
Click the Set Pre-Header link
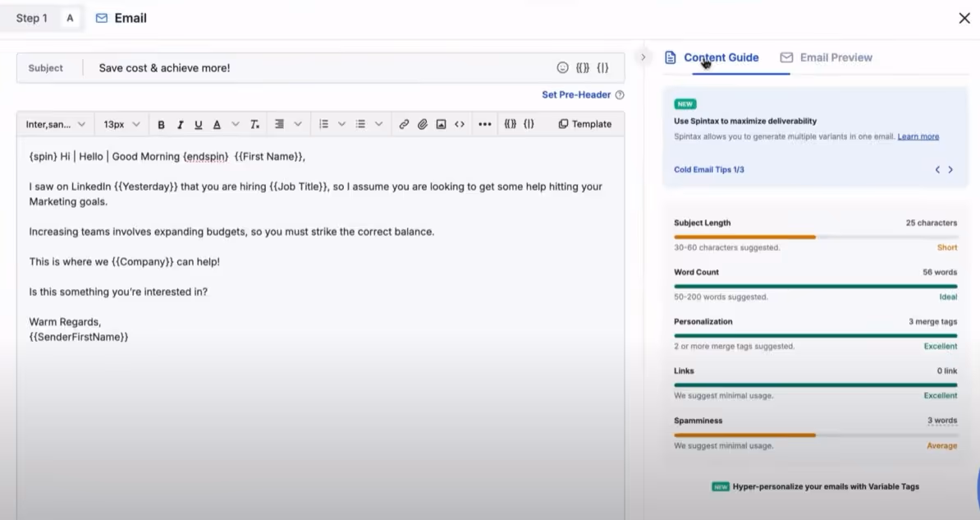point(575,94)
